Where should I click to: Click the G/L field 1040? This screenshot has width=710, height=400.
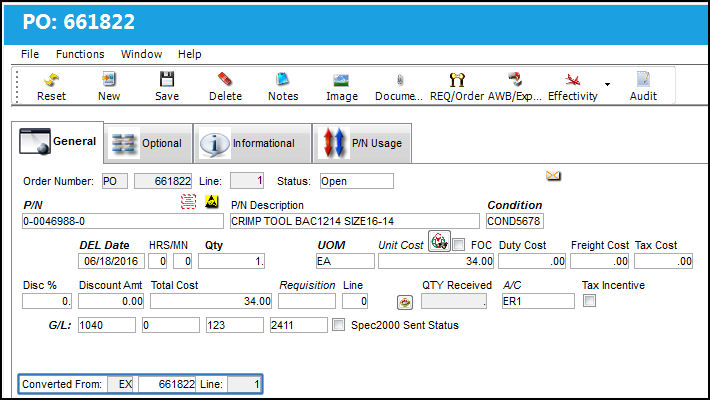[107, 325]
